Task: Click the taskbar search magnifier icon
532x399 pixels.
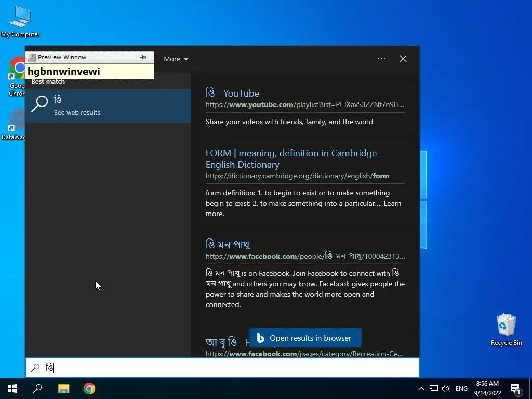Action: pos(37,389)
